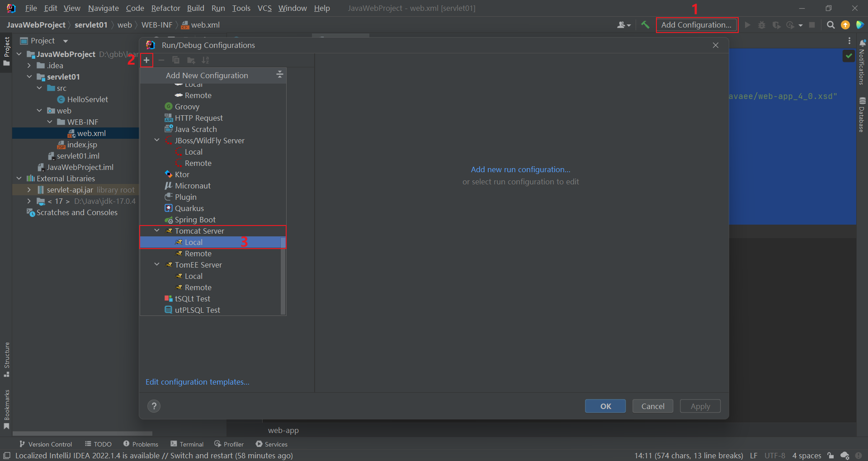The image size is (868, 461).
Task: Click the Build Project hammer icon
Action: tap(645, 25)
